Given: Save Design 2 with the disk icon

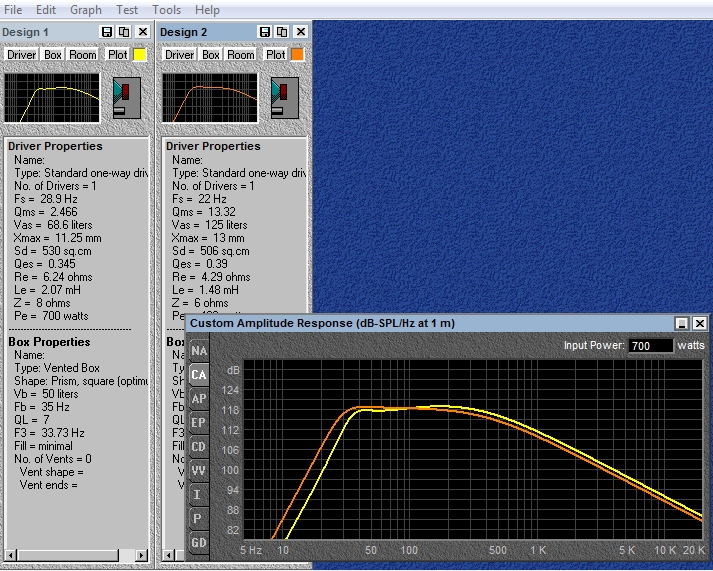Looking at the screenshot, I should coord(265,32).
